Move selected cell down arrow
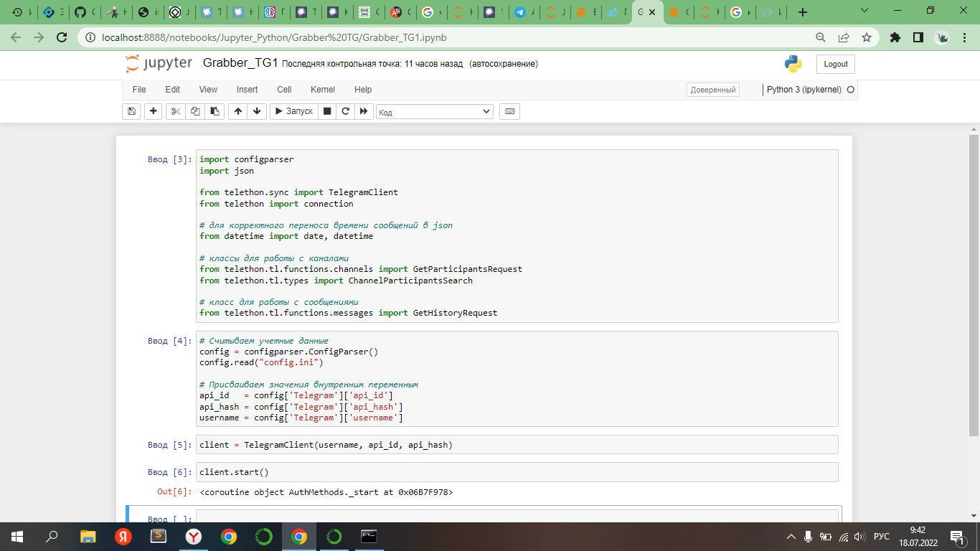 coord(257,111)
